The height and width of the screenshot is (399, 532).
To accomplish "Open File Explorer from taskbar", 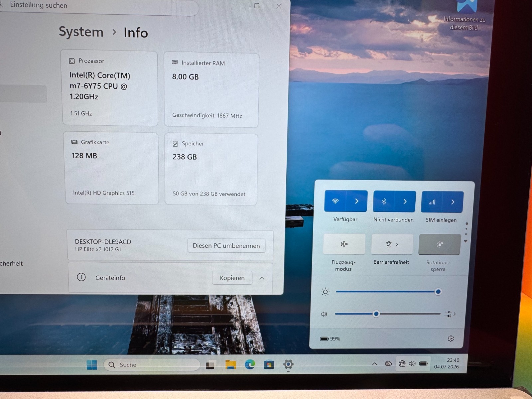I will 230,365.
